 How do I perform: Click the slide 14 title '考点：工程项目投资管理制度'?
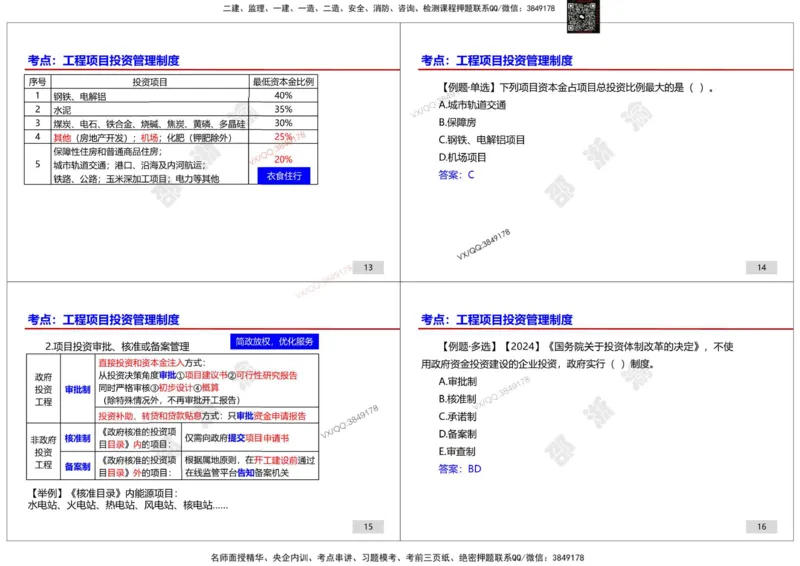496,61
